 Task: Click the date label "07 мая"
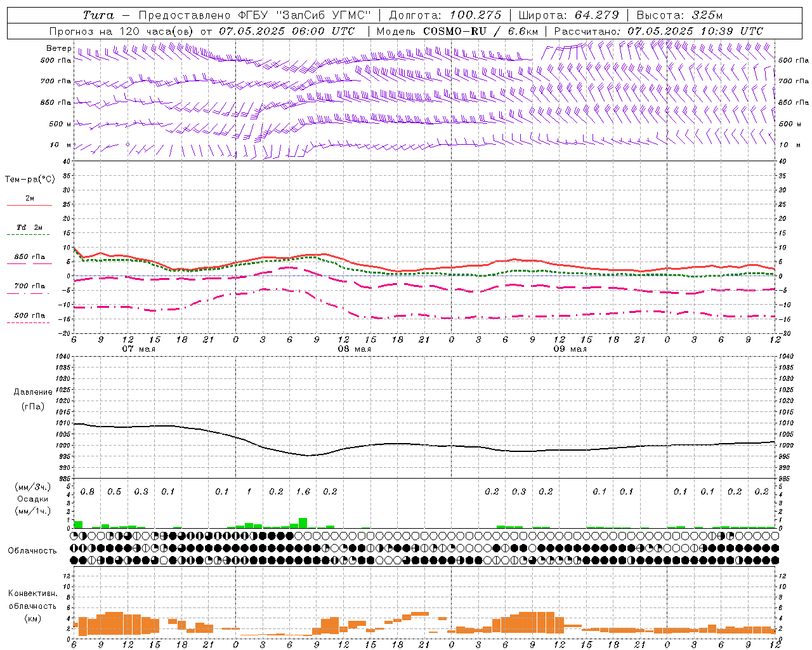[x=138, y=349]
